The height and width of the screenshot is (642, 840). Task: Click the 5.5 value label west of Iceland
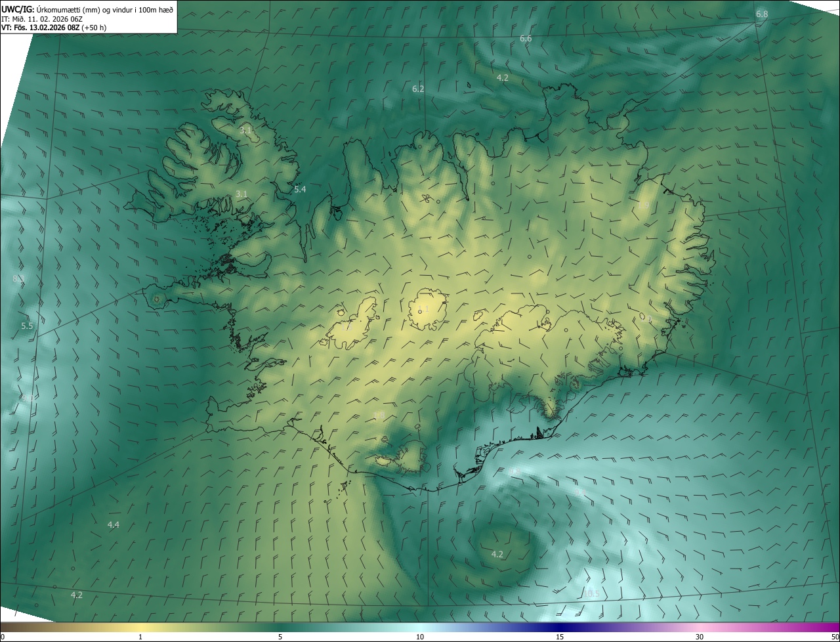tap(27, 326)
